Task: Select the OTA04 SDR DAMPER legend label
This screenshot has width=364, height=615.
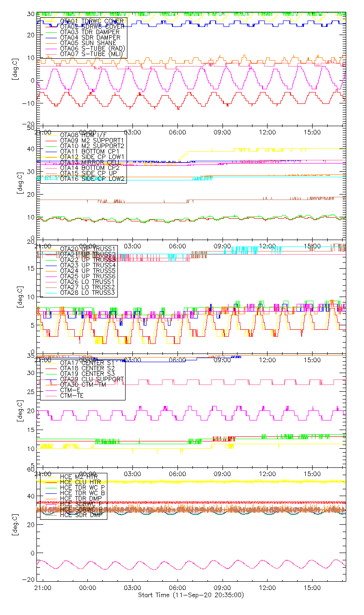Action: pyautogui.click(x=90, y=37)
